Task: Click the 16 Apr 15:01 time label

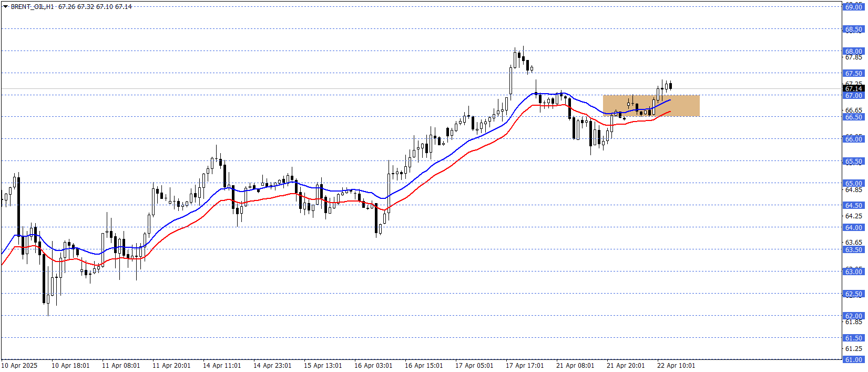Action: 424,365
